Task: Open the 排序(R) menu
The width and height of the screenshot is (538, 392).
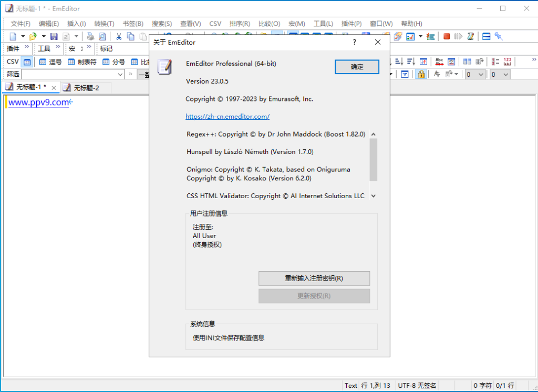Action: pos(240,24)
